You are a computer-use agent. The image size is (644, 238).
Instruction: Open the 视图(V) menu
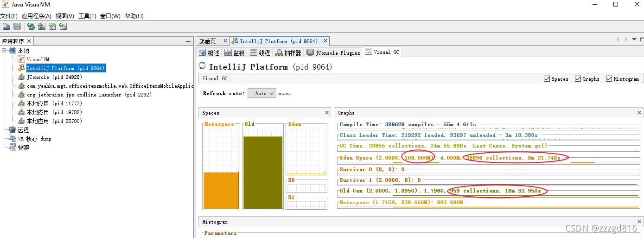tap(65, 16)
